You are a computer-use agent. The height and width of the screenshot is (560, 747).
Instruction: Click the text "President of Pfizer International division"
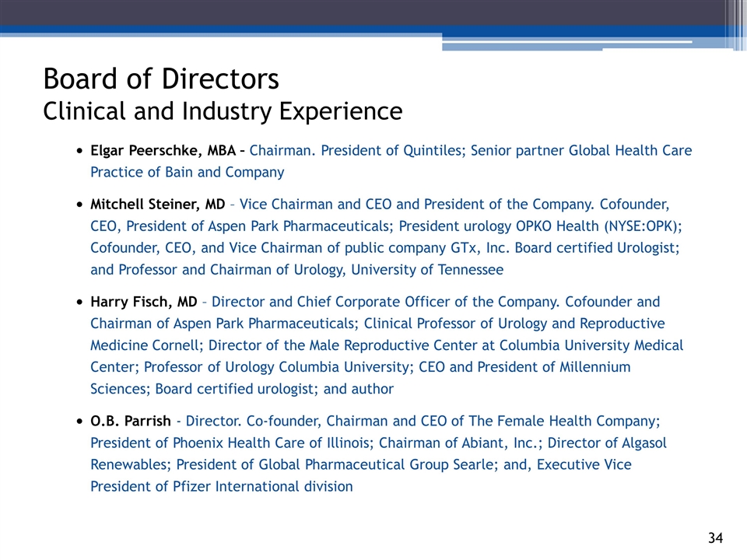click(x=221, y=487)
